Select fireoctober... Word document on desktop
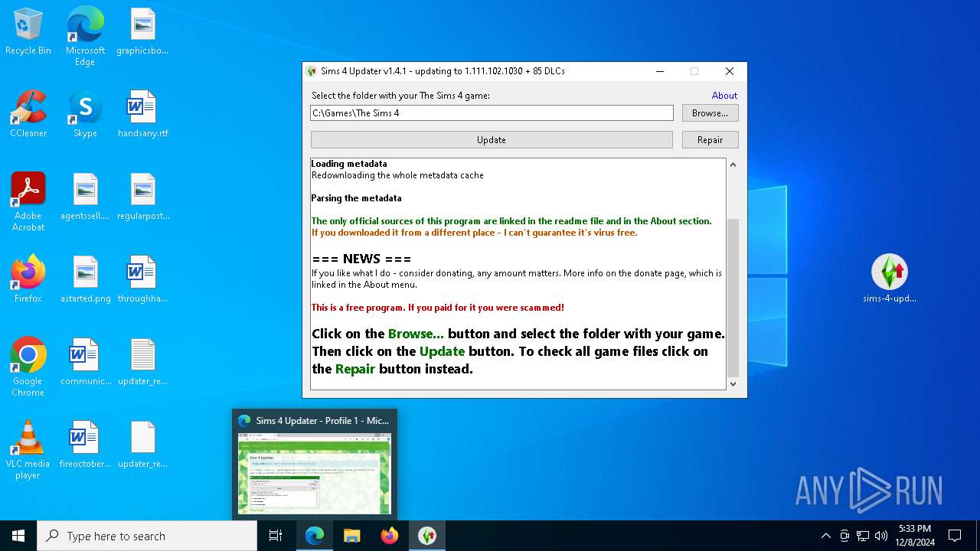 click(x=85, y=445)
